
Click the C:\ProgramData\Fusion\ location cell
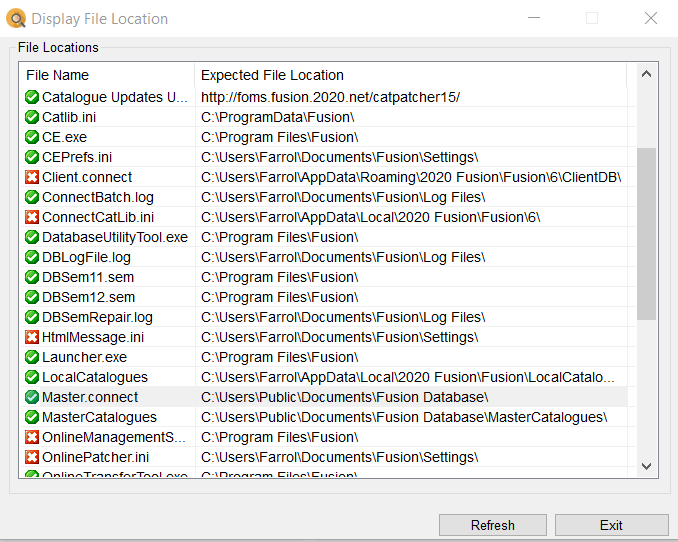278,117
